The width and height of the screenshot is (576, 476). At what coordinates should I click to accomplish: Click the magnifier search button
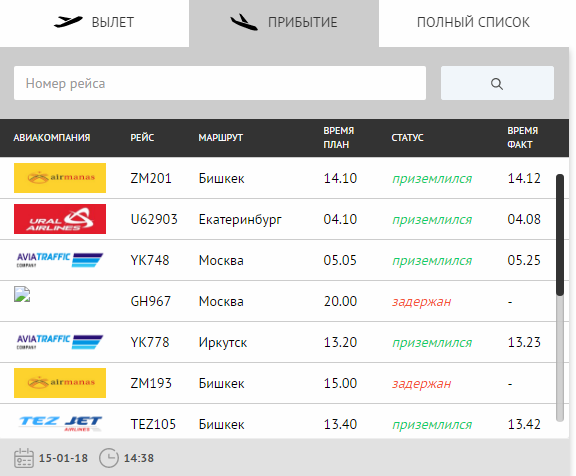(497, 83)
